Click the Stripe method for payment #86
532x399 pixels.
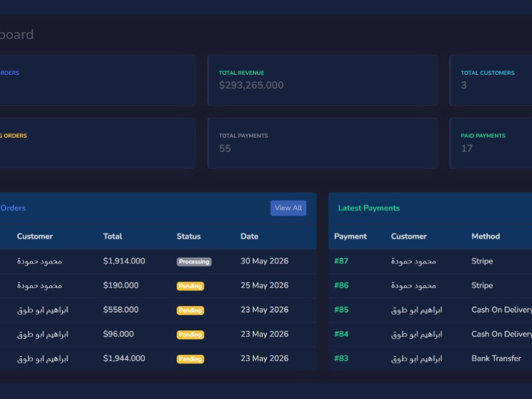click(482, 285)
